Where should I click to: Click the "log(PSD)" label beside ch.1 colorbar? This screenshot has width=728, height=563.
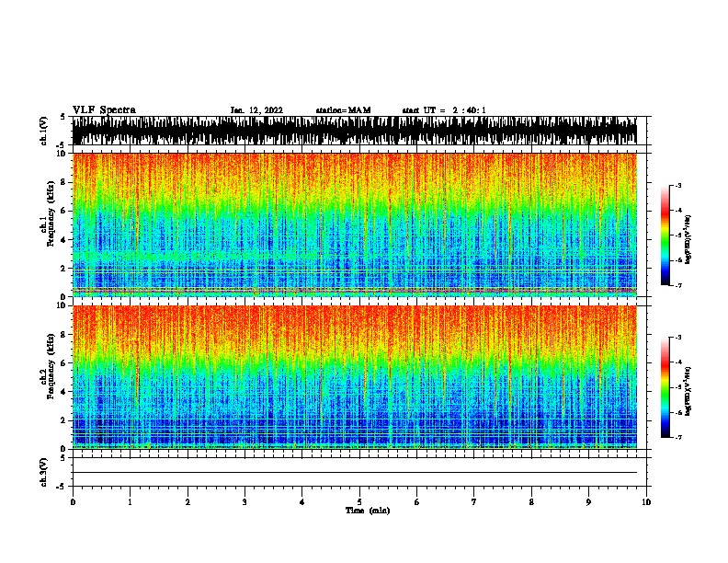(688, 240)
